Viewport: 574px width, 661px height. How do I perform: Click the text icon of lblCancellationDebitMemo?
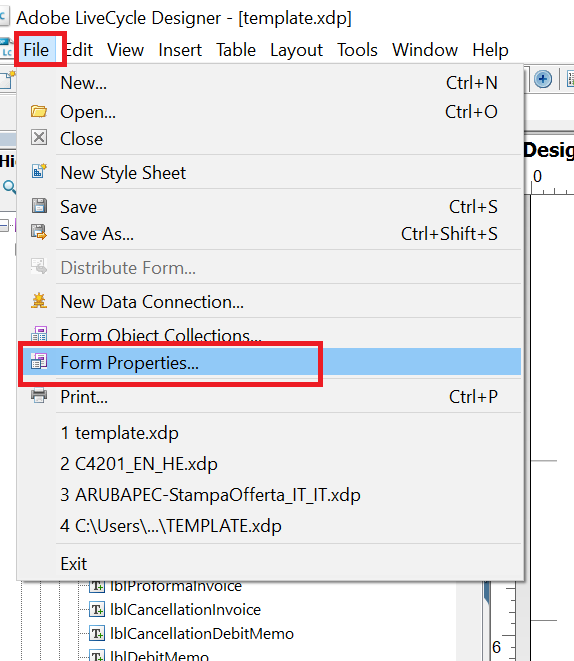tap(97, 634)
